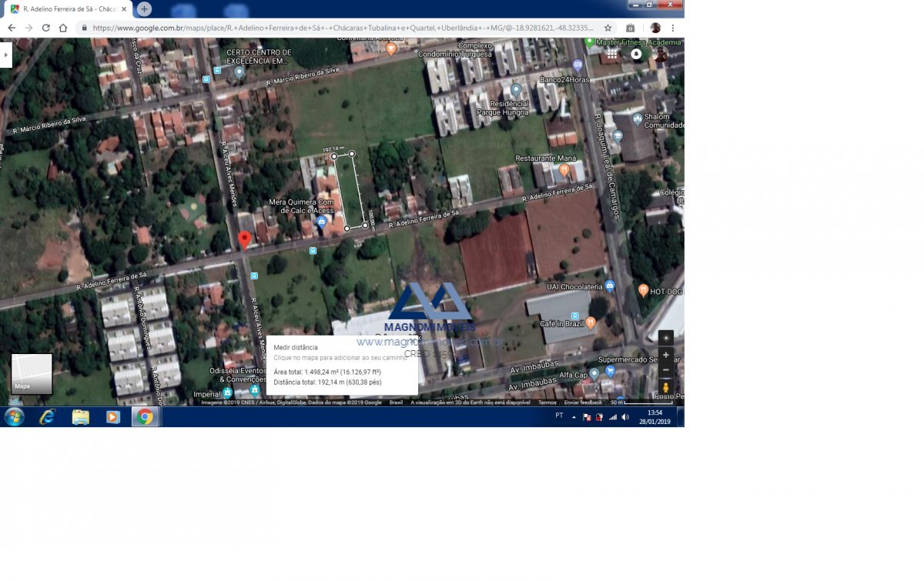Select the Street View pegman icon
924x581 pixels.
click(x=666, y=387)
